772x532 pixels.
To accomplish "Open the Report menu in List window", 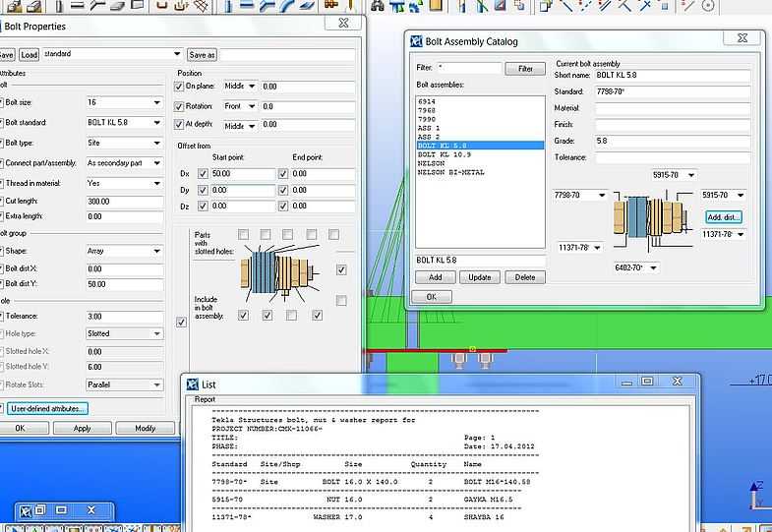I will coord(205,399).
